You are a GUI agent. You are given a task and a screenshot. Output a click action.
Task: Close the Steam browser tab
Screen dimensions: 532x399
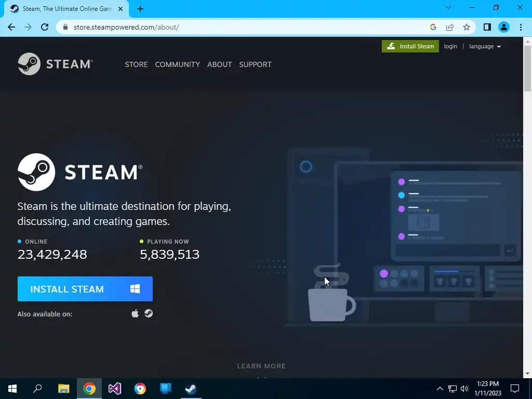[120, 9]
